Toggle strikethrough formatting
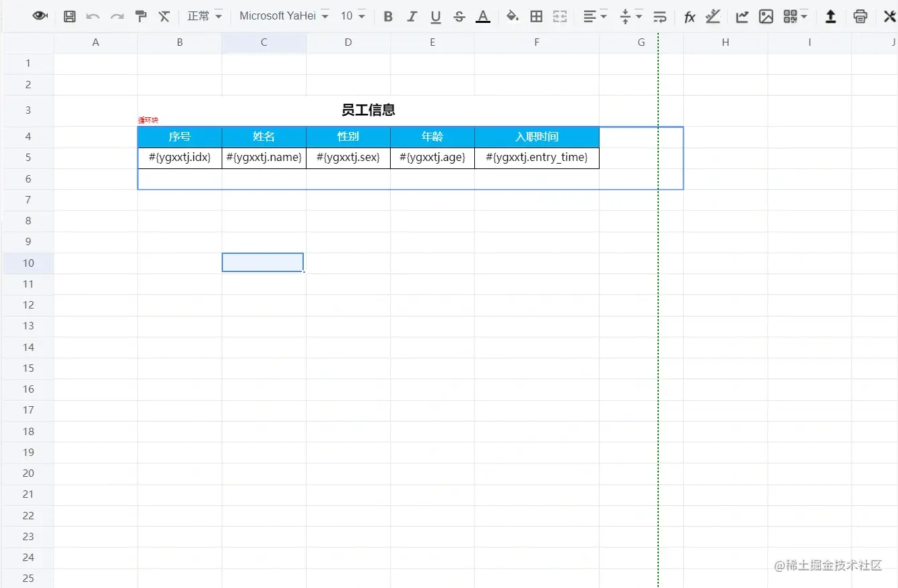This screenshot has height=588, width=898. [x=459, y=16]
